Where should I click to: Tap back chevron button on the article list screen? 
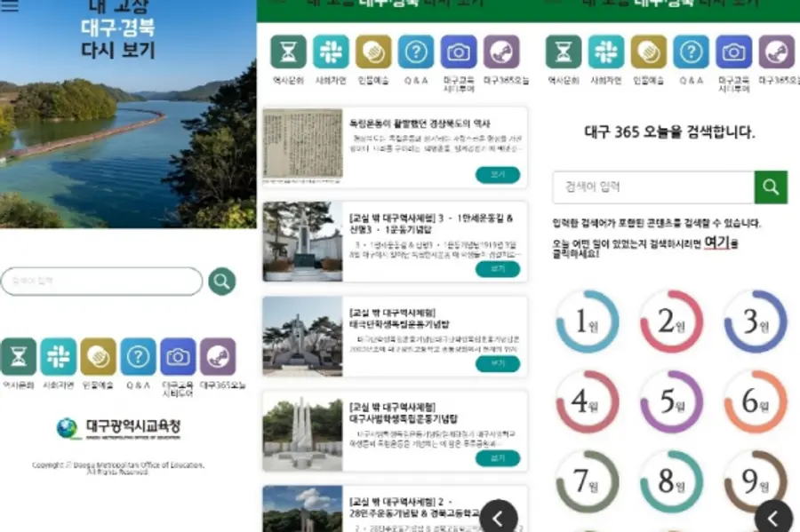pos(500,517)
